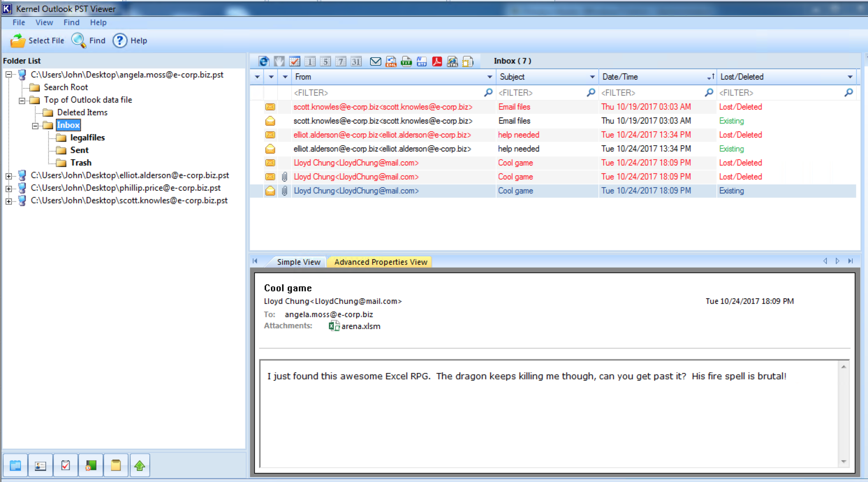This screenshot has height=482, width=868.
Task: Click the preview body scrollbar down arrow
Action: (844, 462)
